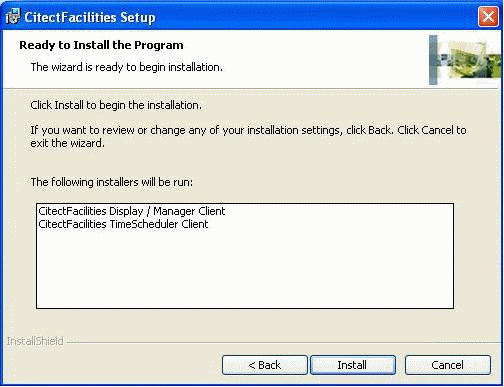Click the InstallShield label

click(35, 341)
